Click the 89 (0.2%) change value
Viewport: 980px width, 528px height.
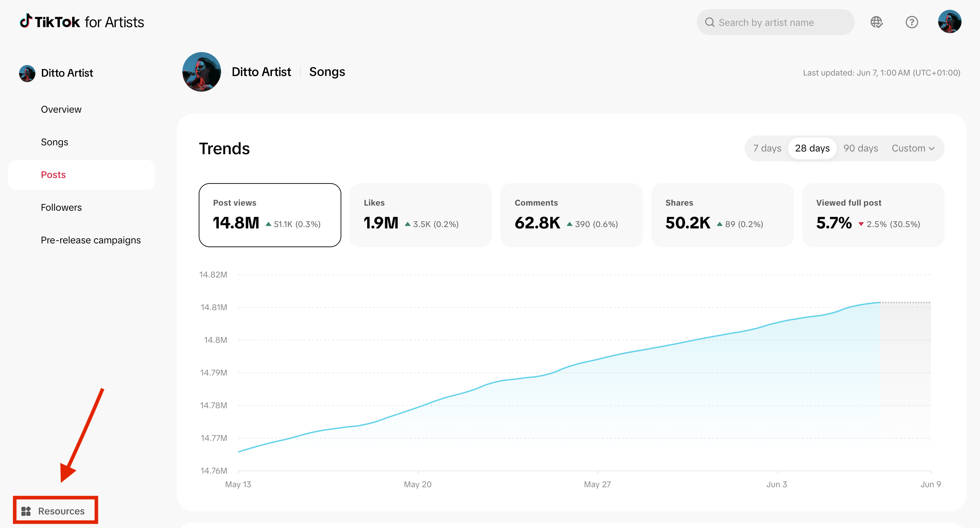point(744,224)
